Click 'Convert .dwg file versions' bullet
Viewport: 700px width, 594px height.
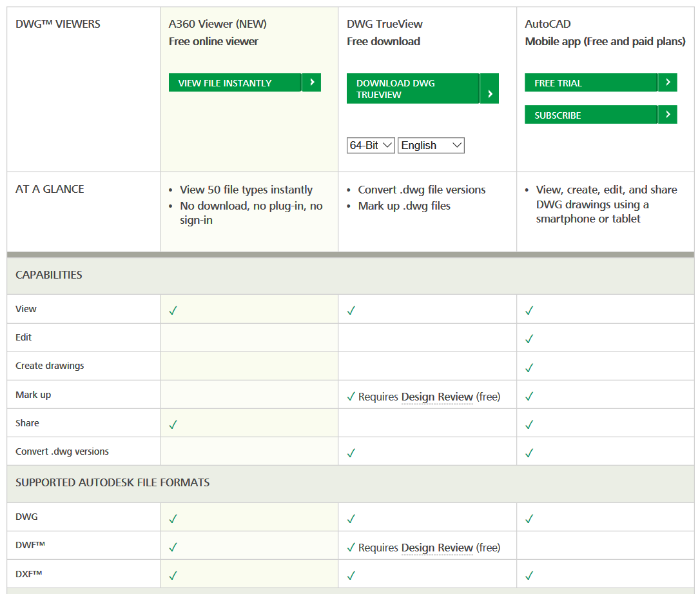(422, 190)
